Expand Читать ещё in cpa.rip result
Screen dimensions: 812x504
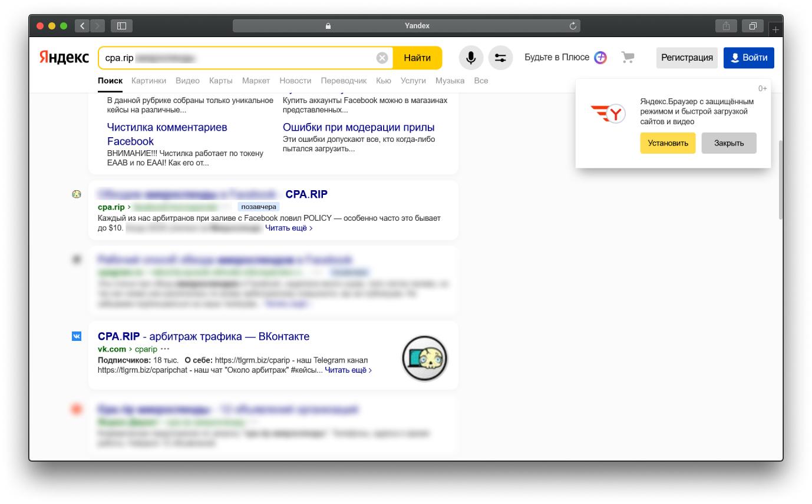(289, 228)
